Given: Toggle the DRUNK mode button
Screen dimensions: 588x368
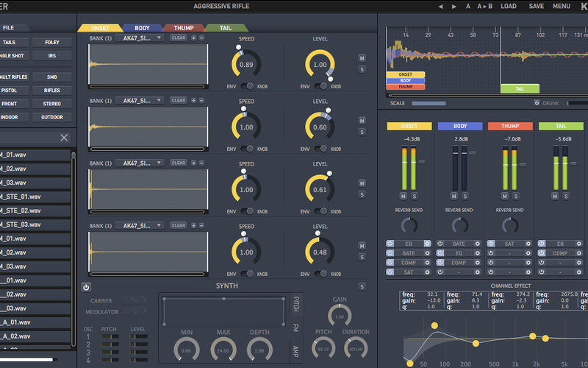Looking at the screenshot, I should [x=537, y=103].
